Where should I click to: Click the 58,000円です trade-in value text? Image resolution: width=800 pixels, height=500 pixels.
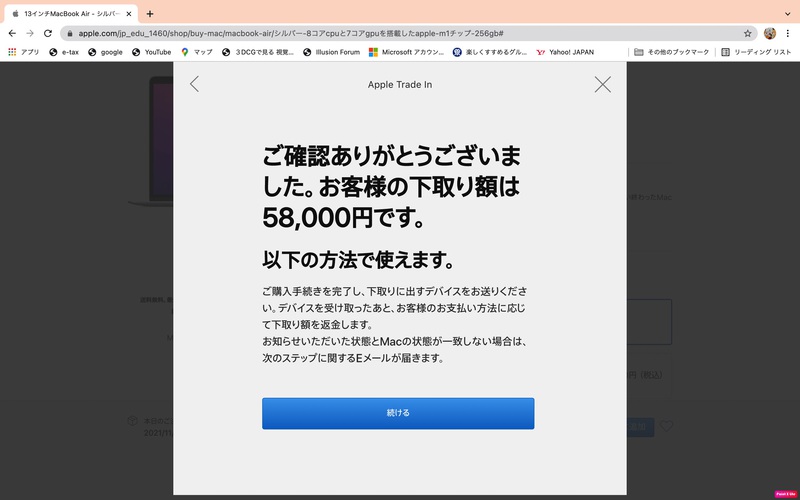pos(343,218)
